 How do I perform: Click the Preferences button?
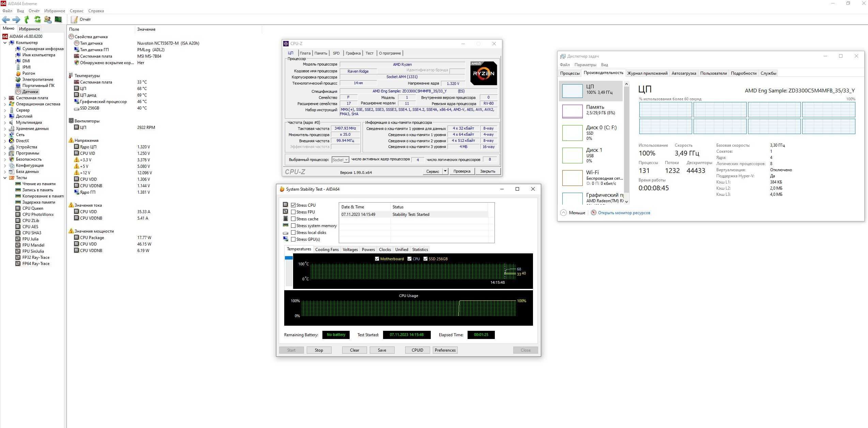click(x=445, y=350)
